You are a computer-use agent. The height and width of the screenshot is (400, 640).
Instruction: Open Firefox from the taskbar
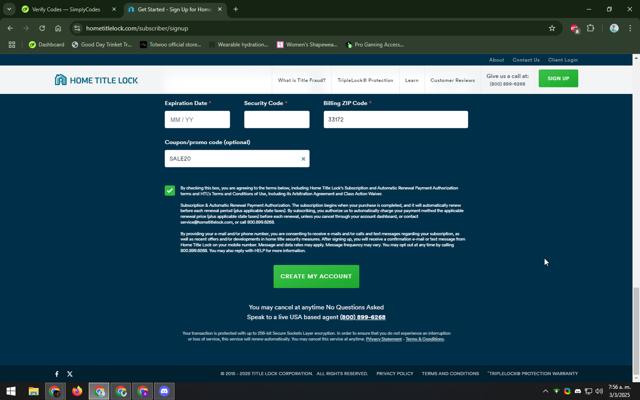pyautogui.click(x=77, y=391)
